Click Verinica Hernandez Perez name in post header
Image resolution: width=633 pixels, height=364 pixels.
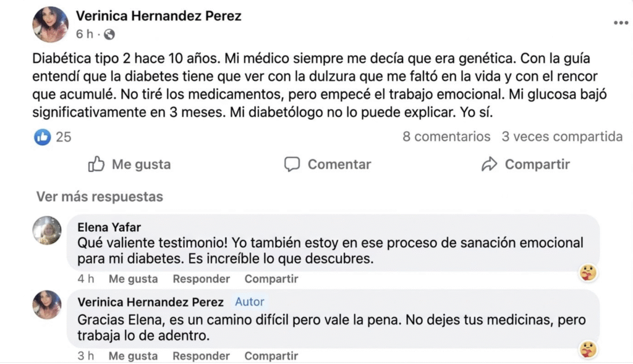(x=158, y=16)
